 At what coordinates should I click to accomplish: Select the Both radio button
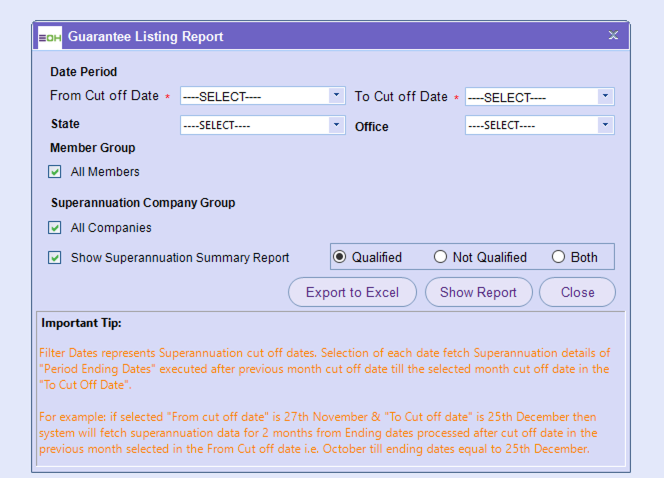click(559, 257)
